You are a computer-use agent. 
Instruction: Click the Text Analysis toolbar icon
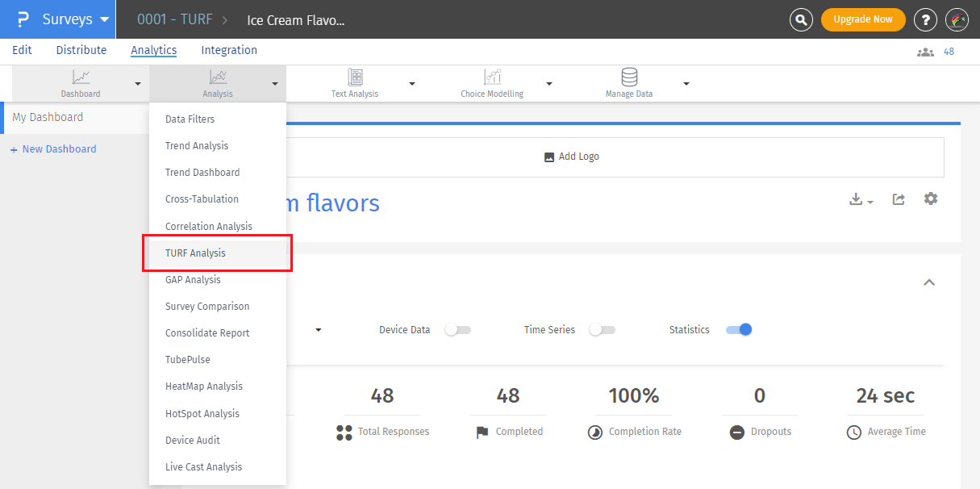pos(355,77)
